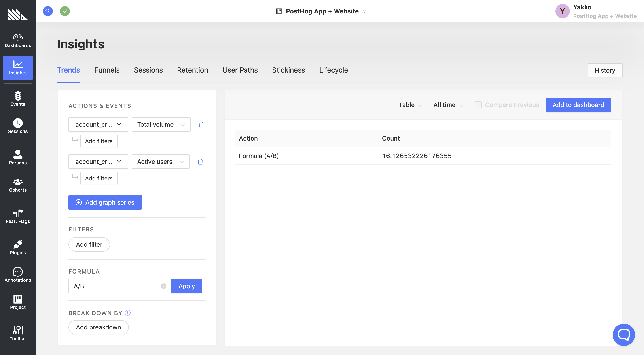Enable the Compare Previous checkbox
644x355 pixels.
(x=478, y=105)
